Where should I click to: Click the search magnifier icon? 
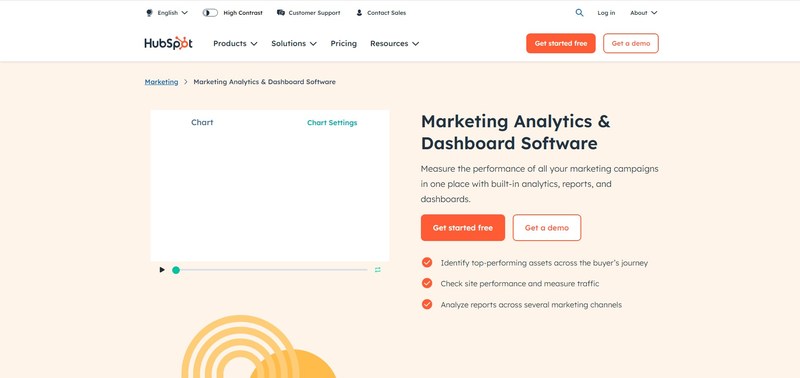pos(579,13)
